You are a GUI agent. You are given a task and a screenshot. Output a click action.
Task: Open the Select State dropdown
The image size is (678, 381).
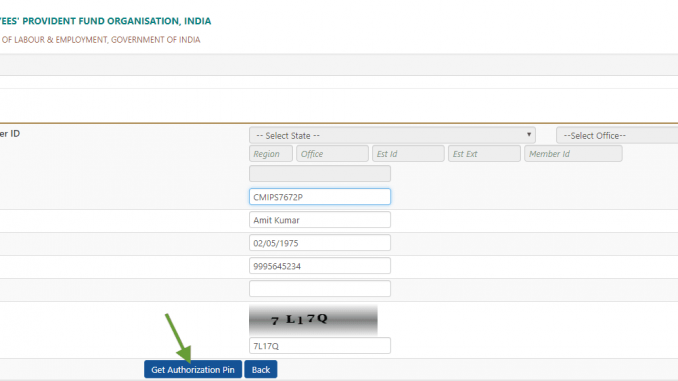coord(392,135)
